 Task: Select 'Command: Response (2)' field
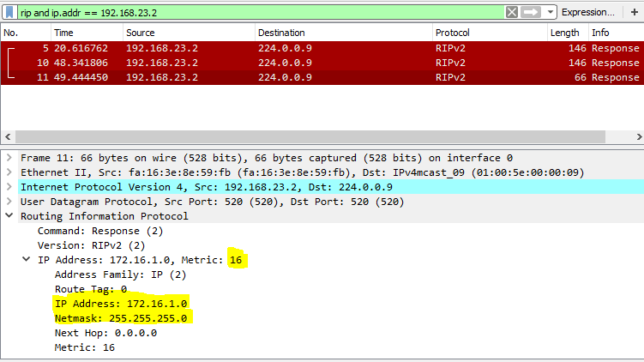tap(100, 231)
